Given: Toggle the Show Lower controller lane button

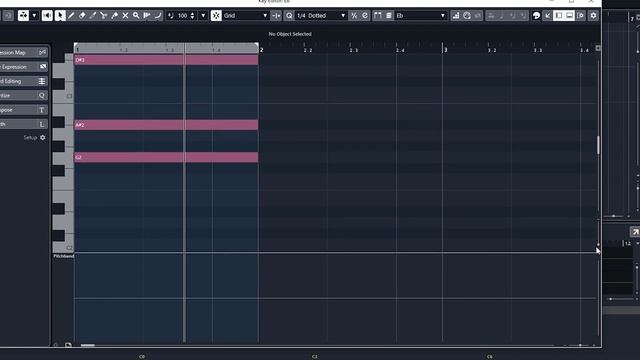Looking at the screenshot, I should click(x=569, y=16).
